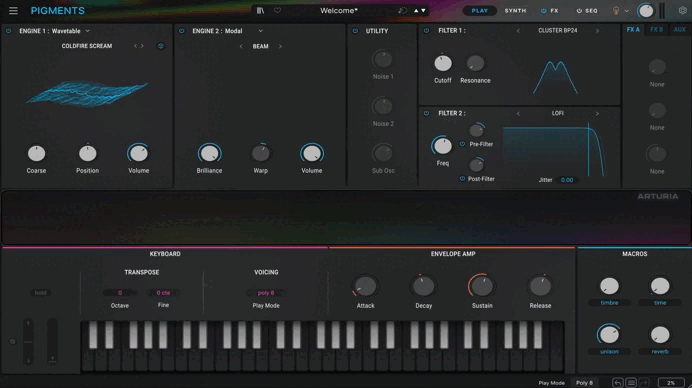Image resolution: width=692 pixels, height=388 pixels.
Task: Toggle the SEQ power switch
Action: [579, 11]
